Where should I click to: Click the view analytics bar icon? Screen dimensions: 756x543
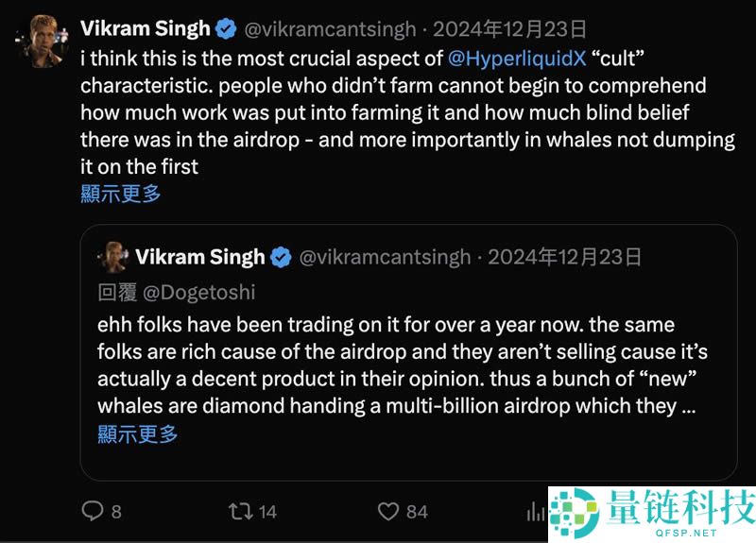pos(536,511)
